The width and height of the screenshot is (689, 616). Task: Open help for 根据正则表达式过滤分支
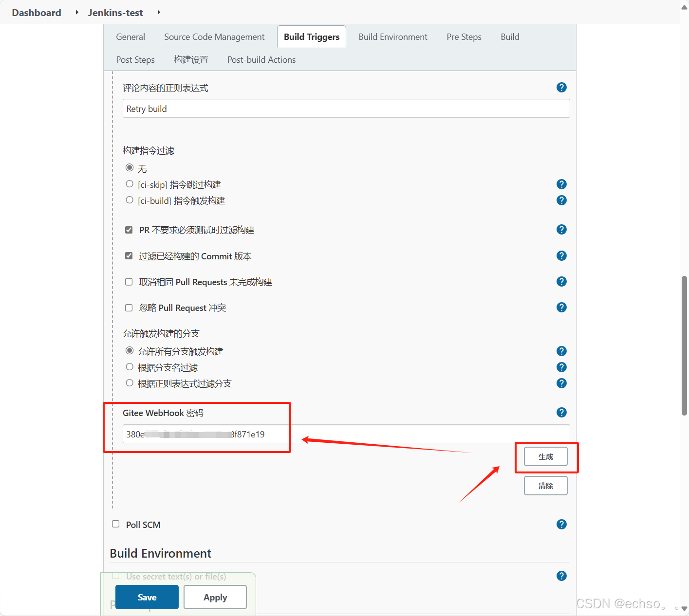tap(561, 383)
